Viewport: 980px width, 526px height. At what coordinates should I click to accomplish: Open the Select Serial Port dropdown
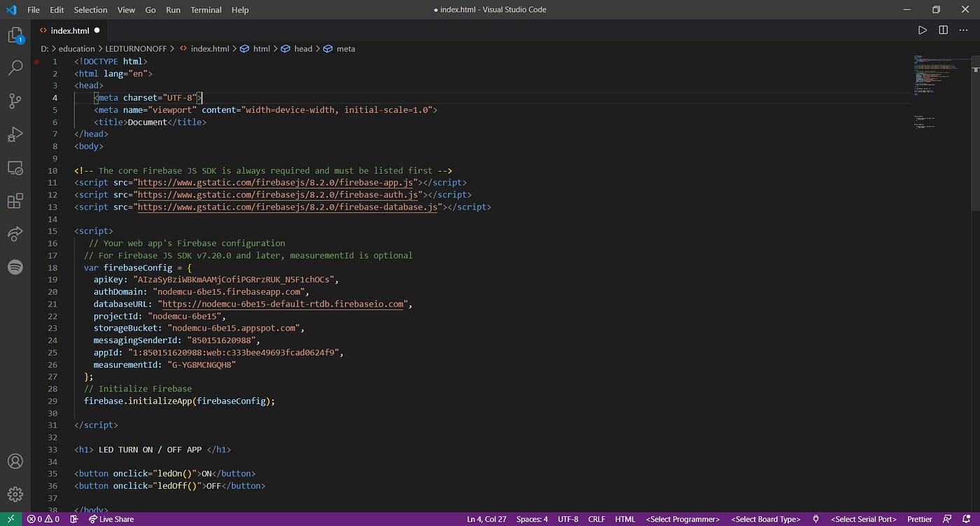[863, 519]
